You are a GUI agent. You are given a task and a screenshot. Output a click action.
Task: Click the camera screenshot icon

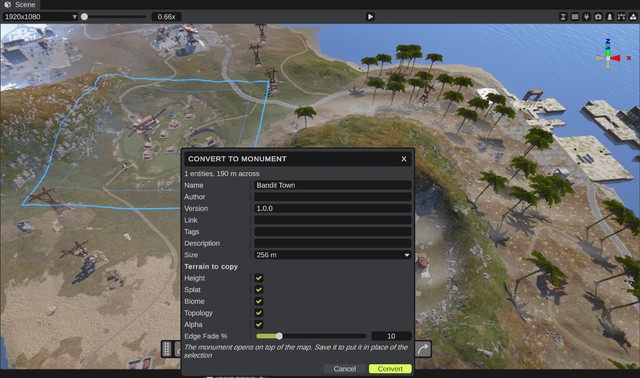point(598,17)
